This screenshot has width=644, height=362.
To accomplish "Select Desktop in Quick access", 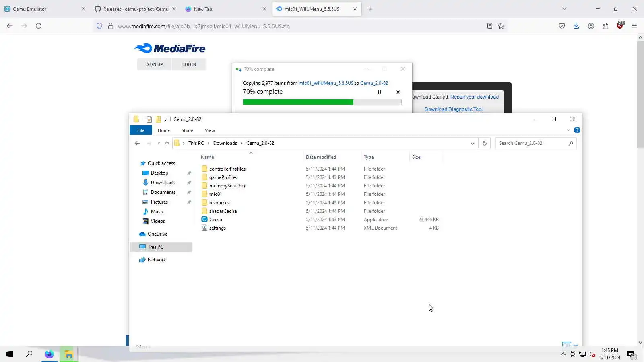I will [159, 173].
